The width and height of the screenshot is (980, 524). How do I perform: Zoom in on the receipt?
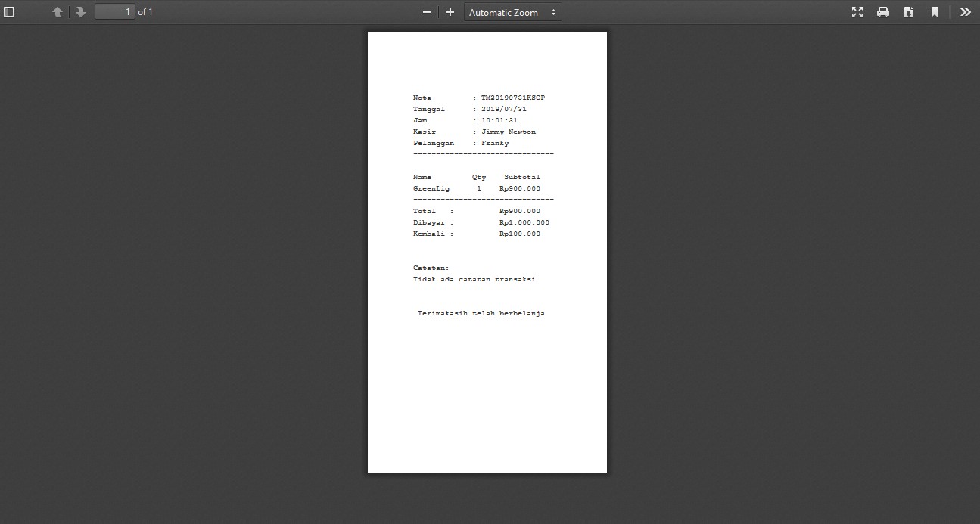pos(450,12)
